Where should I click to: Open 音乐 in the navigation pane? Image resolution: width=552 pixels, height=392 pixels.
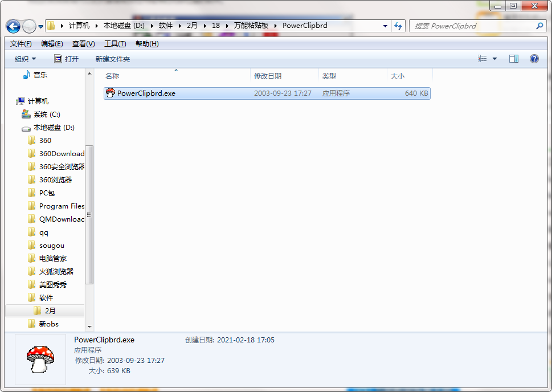pos(40,75)
